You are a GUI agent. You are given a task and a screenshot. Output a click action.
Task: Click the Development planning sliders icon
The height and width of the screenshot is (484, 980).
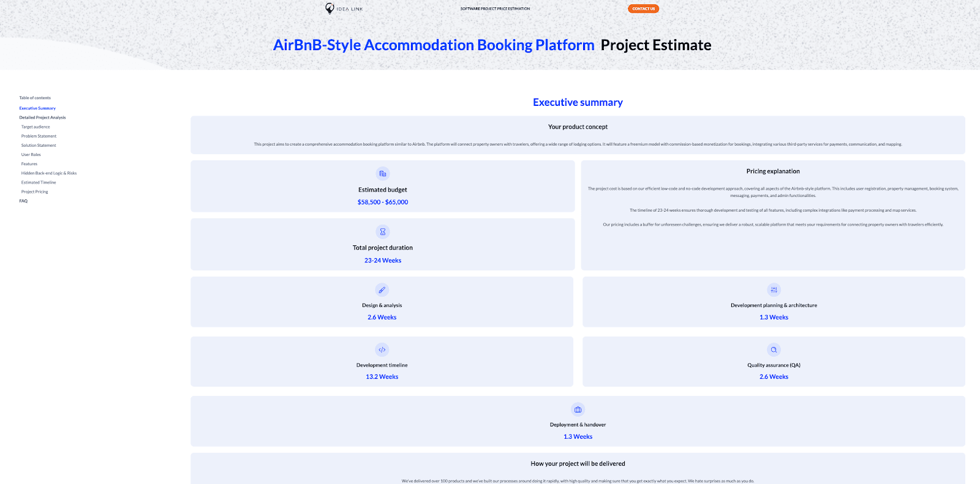coord(774,290)
